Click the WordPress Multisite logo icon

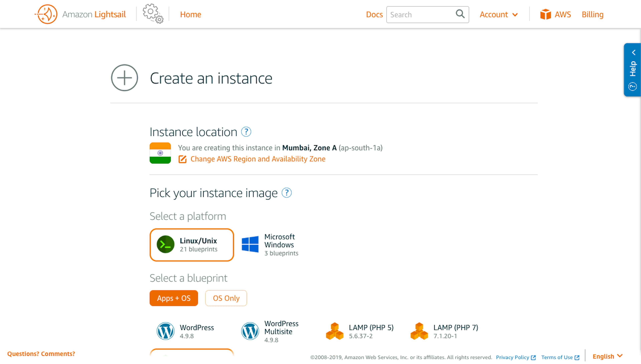pyautogui.click(x=250, y=331)
